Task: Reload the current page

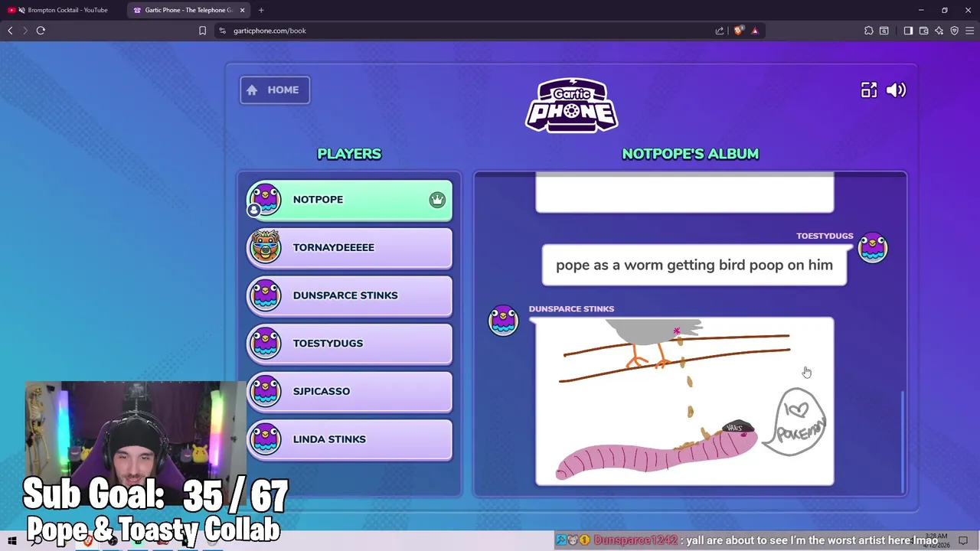Action: coord(41,31)
